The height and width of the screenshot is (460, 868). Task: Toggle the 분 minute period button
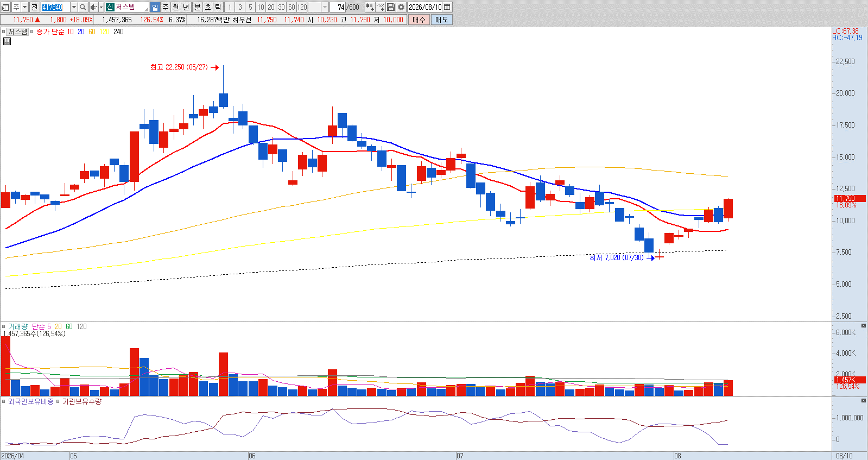pyautogui.click(x=197, y=7)
